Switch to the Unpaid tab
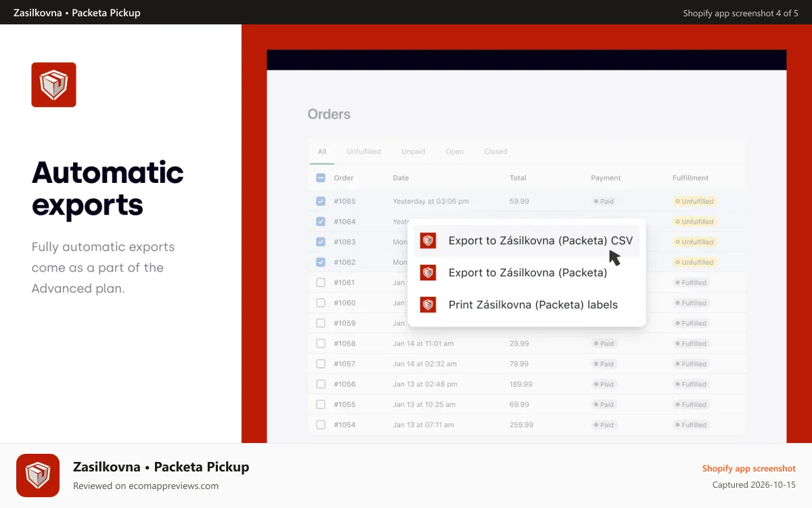 point(413,152)
